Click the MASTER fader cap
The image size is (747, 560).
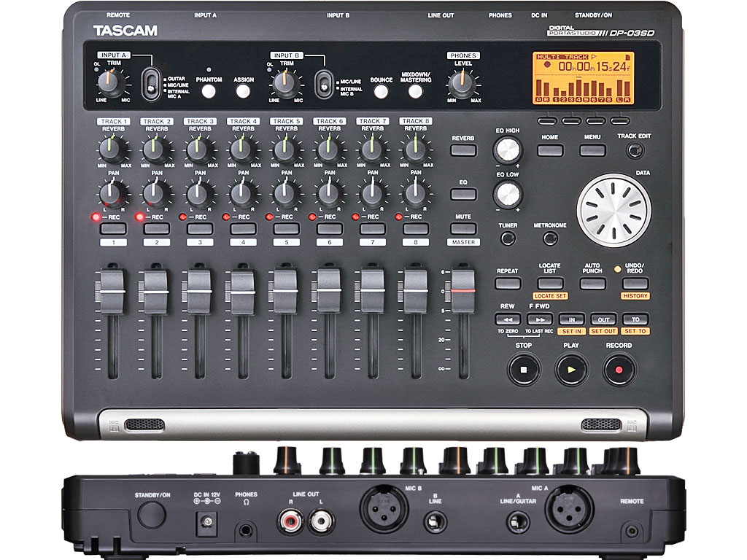pos(463,290)
